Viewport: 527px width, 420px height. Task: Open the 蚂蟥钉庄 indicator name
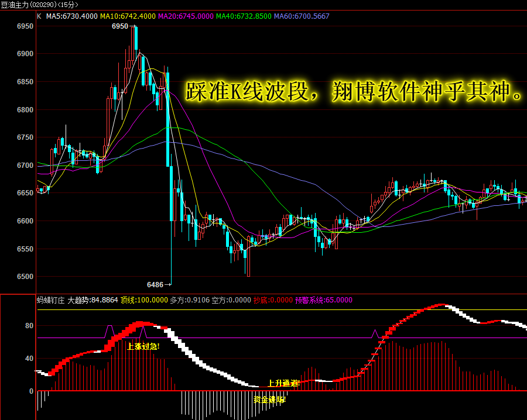point(50,300)
